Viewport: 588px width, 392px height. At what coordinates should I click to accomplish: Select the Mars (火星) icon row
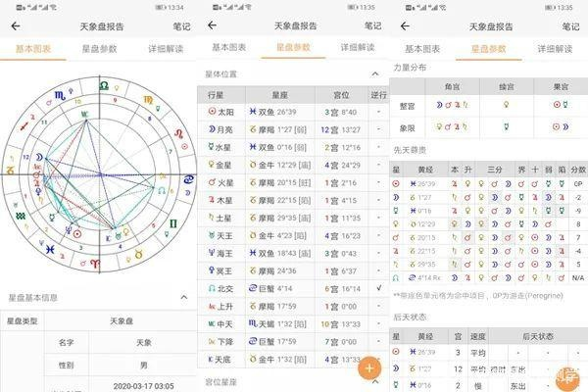point(212,182)
